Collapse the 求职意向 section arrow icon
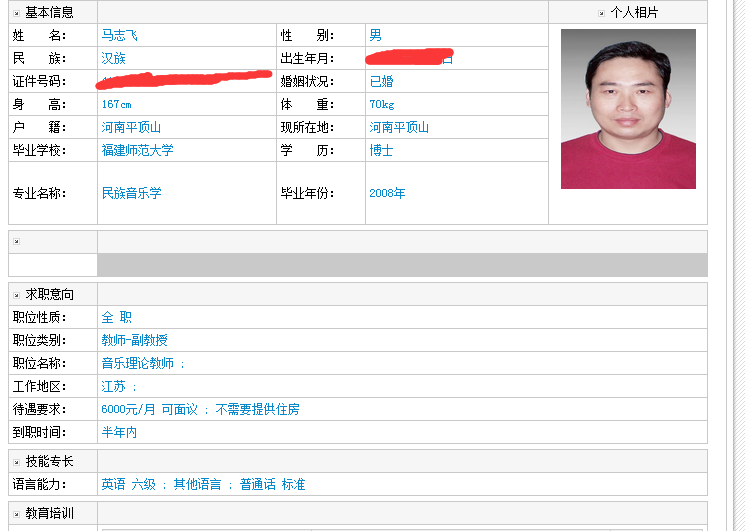Screen dimensions: 745x531 click(17, 295)
